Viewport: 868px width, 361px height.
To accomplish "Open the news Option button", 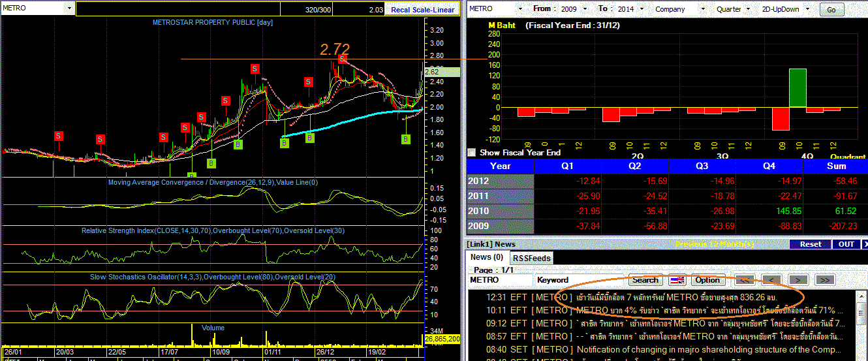I will coord(707,280).
